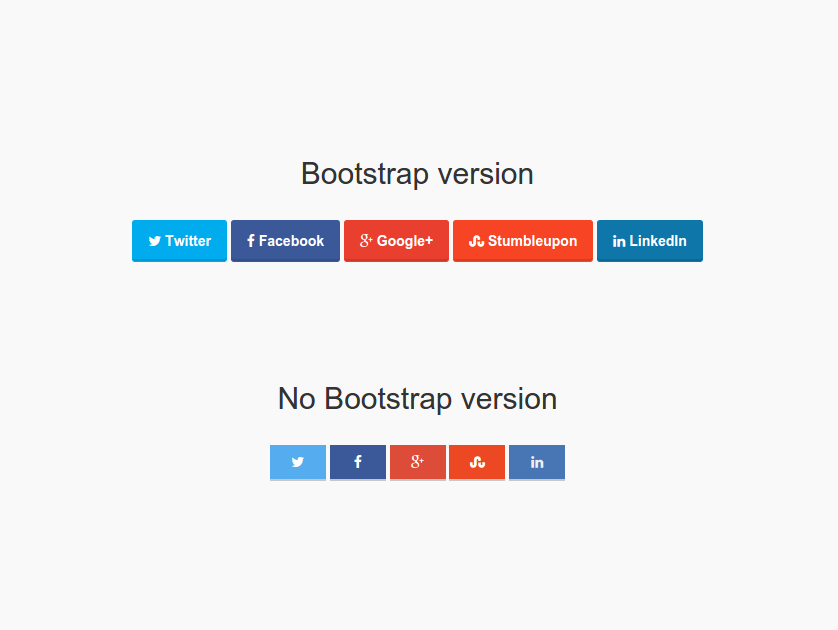Click the 'in' logo inside the LinkedIn button
The width and height of the screenshot is (838, 630).
tap(619, 242)
